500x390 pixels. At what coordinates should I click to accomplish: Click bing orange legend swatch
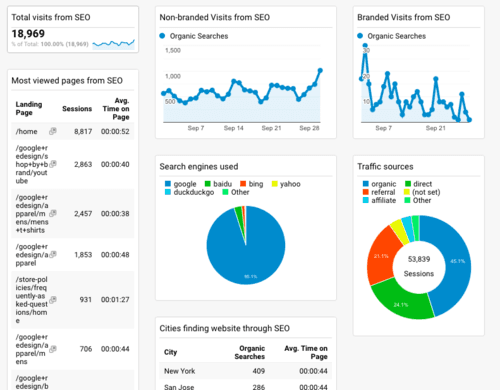click(x=243, y=184)
